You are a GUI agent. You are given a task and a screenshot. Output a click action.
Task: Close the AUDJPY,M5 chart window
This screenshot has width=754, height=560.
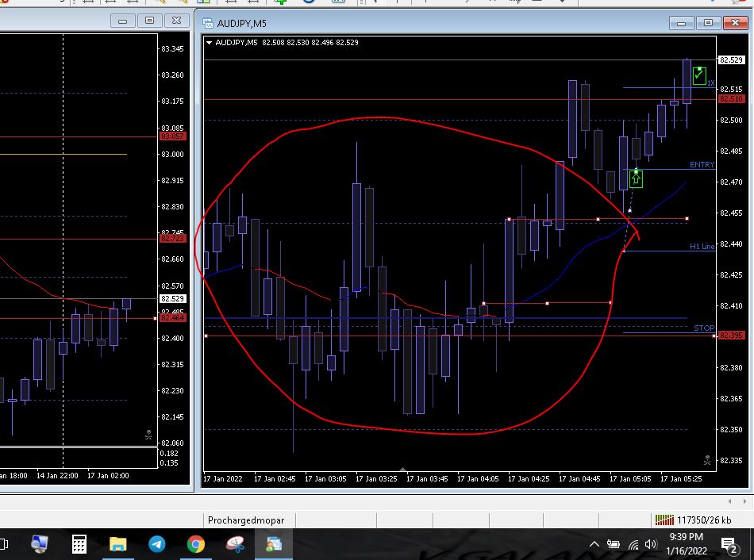[x=735, y=22]
